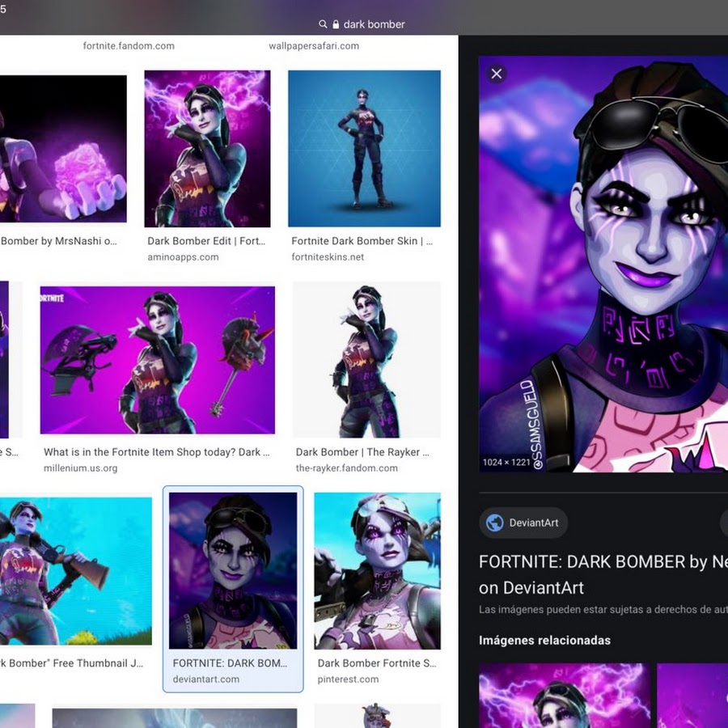Click the search magnifier icon in address bar
This screenshot has width=728, height=728.
323,24
